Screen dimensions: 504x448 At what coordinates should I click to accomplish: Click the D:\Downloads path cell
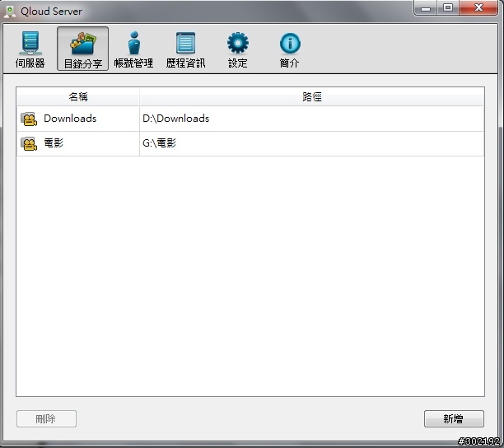(x=311, y=119)
